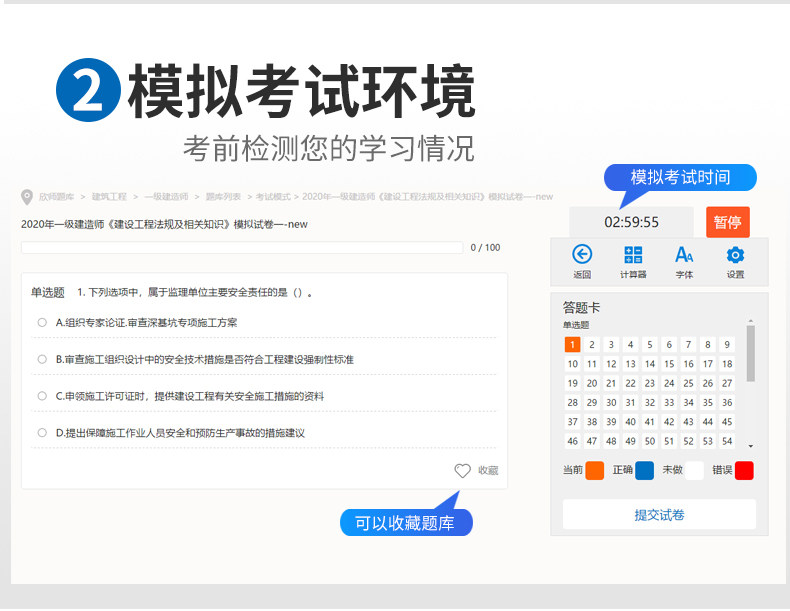The height and width of the screenshot is (611, 790).
Task: Choose option D radio button
Action: pos(42,433)
